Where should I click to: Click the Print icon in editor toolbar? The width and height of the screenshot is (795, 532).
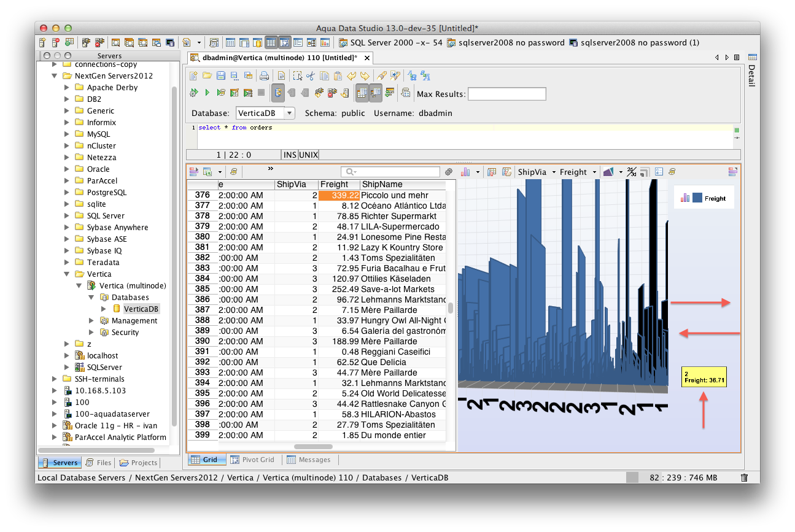click(x=264, y=76)
